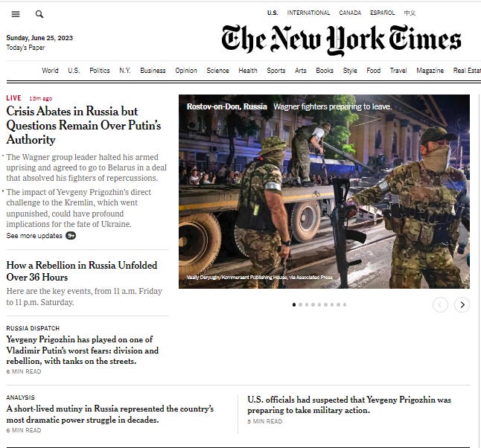The width and height of the screenshot is (481, 448).
Task: Select the last carousel dot indicator
Action: 345,304
